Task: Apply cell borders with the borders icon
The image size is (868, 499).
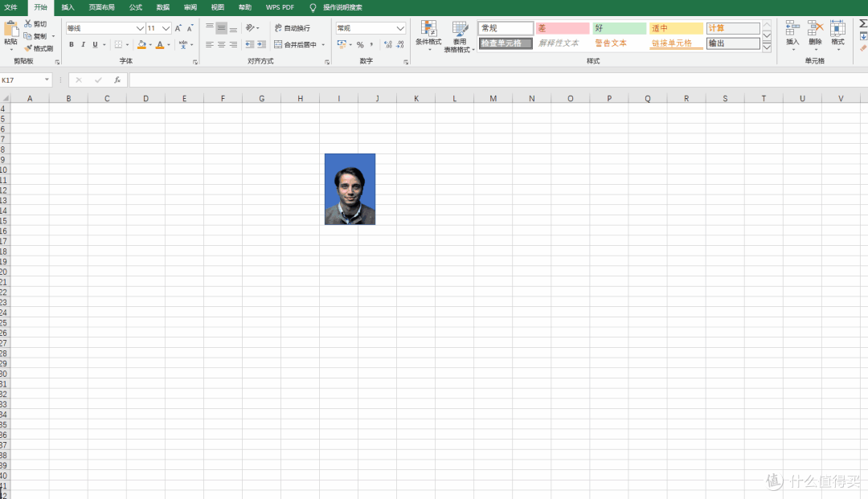Action: click(x=118, y=44)
